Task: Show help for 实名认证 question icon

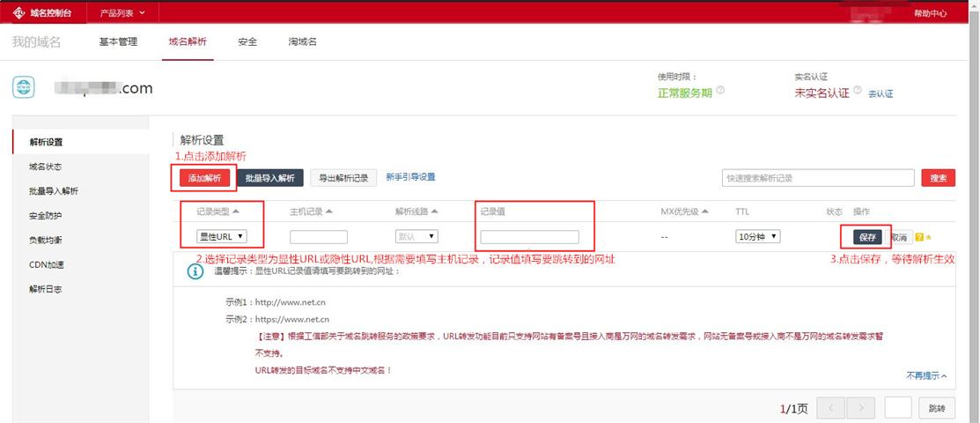Action: [x=858, y=90]
